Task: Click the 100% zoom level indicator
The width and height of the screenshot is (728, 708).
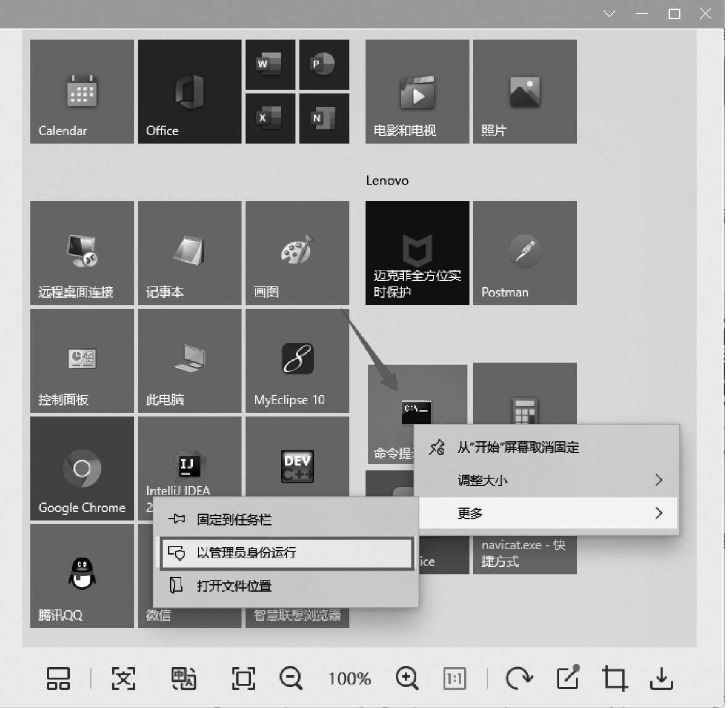Action: click(x=349, y=679)
